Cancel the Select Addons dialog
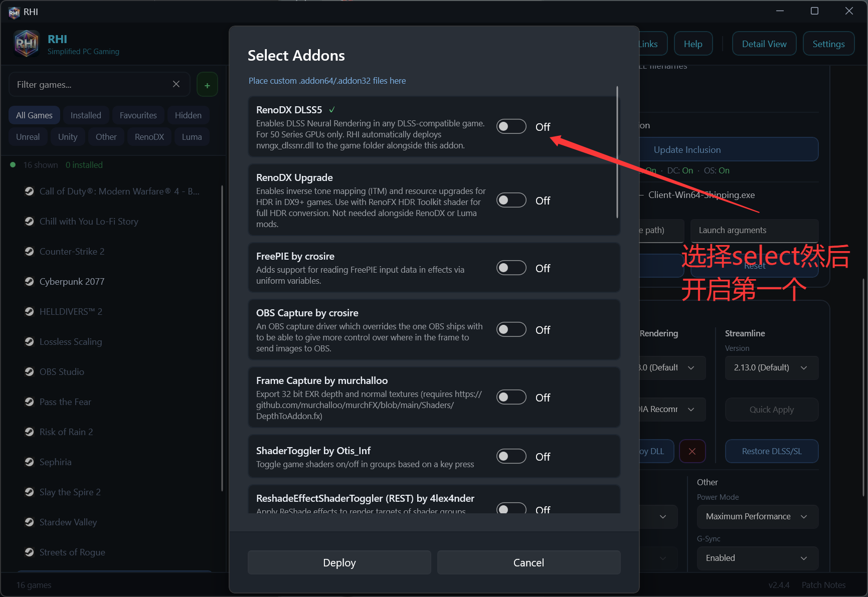This screenshot has height=597, width=868. 529,562
